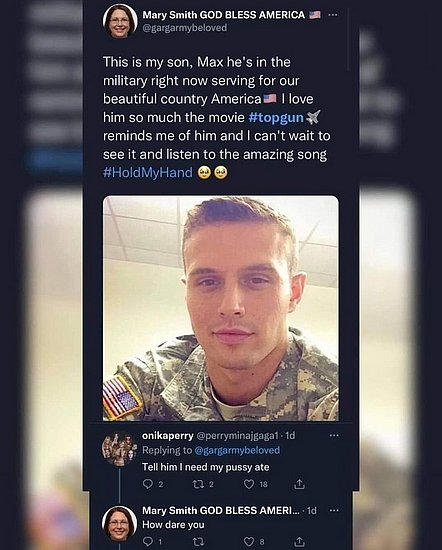The height and width of the screenshot is (550, 442).
Task: Open the @gargarmybeloved mention in the reply
Action: coord(237,450)
